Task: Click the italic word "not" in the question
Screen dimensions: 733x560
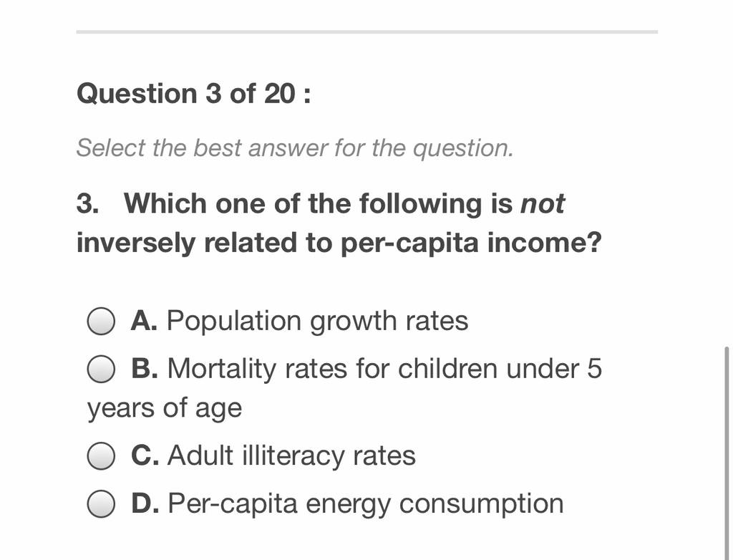Action: (x=543, y=204)
